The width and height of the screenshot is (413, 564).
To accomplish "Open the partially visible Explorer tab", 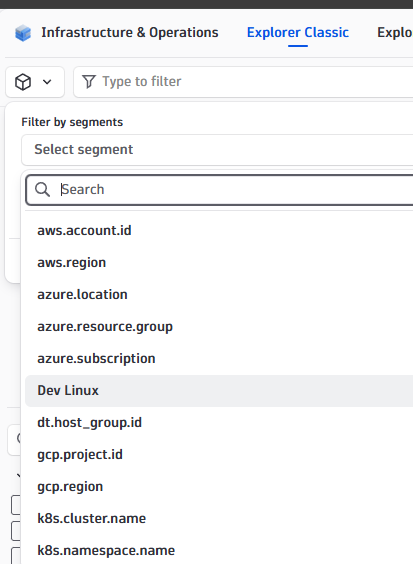I will click(395, 33).
